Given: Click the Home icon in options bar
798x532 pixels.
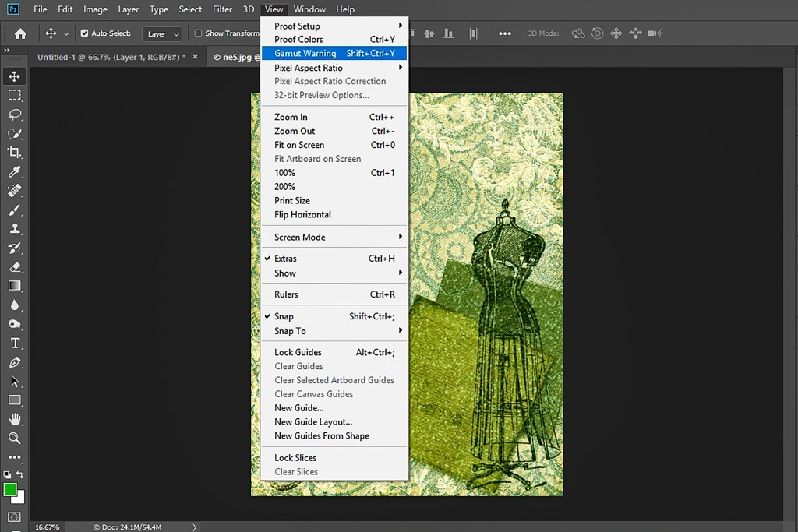Looking at the screenshot, I should click(20, 33).
